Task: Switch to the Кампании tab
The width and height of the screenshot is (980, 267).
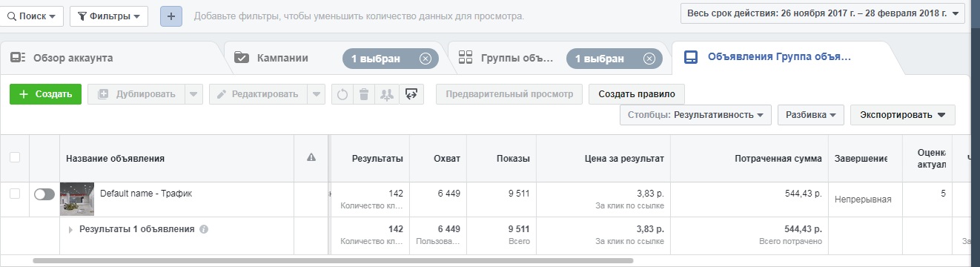Action: 282,58
